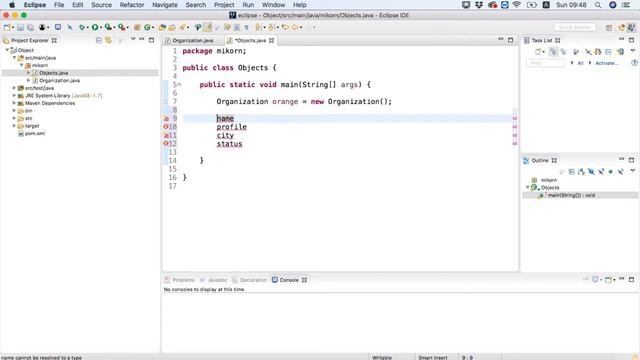The width and height of the screenshot is (640, 360).
Task: Click the Toggle Mark Occurrences toolbar icon
Action: pyautogui.click(x=207, y=27)
